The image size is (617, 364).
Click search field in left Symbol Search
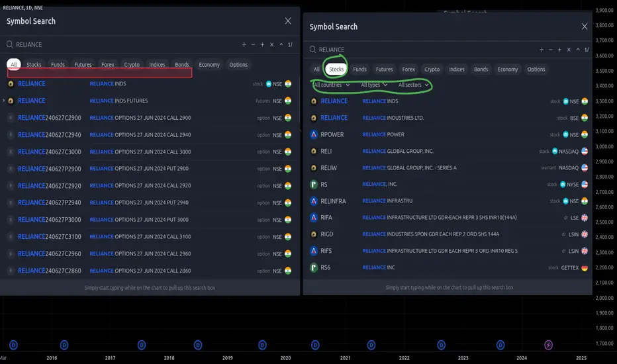click(122, 44)
